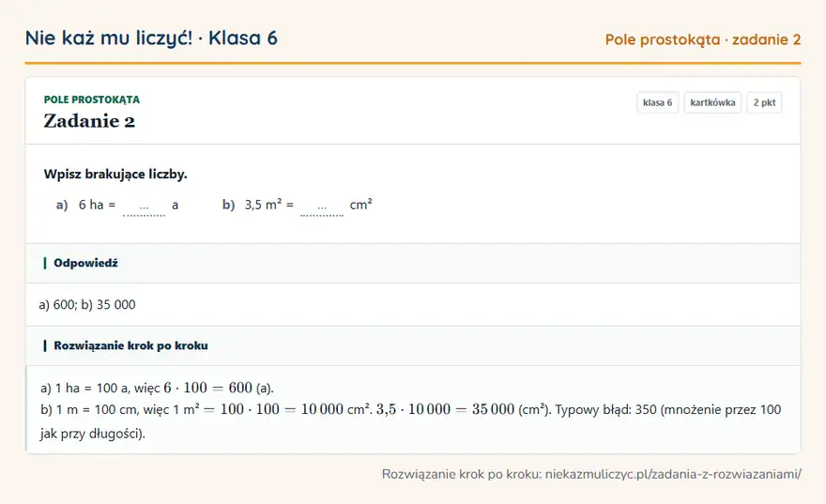
Task: Click solution line starting 'a) 1 ha = 100 a'
Action: 157,389
